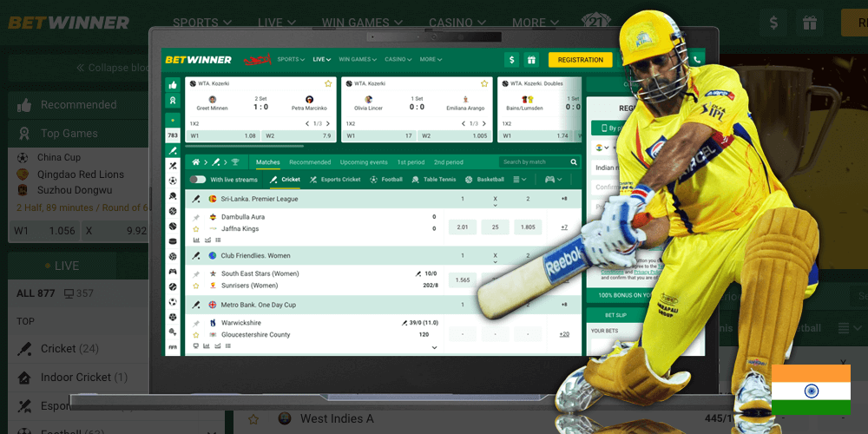This screenshot has width=868, height=434.
Task: Open the SPORTS dropdown in laptop header
Action: pos(291,59)
